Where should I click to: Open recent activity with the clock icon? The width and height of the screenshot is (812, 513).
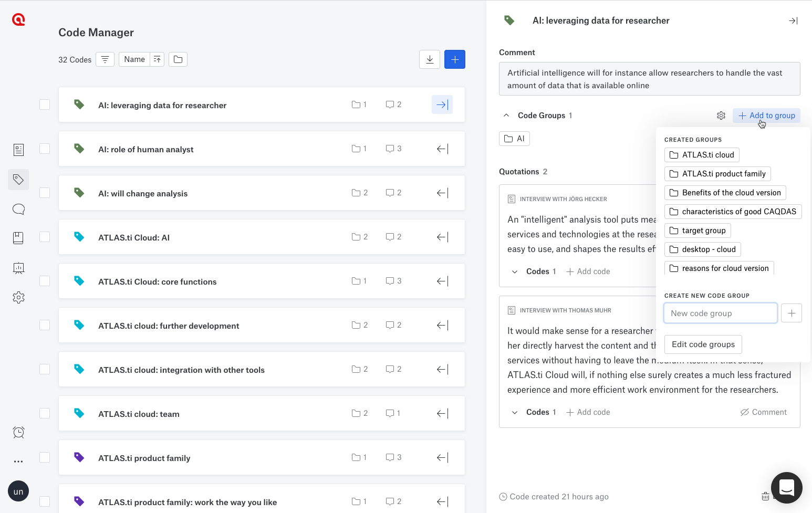tap(18, 432)
